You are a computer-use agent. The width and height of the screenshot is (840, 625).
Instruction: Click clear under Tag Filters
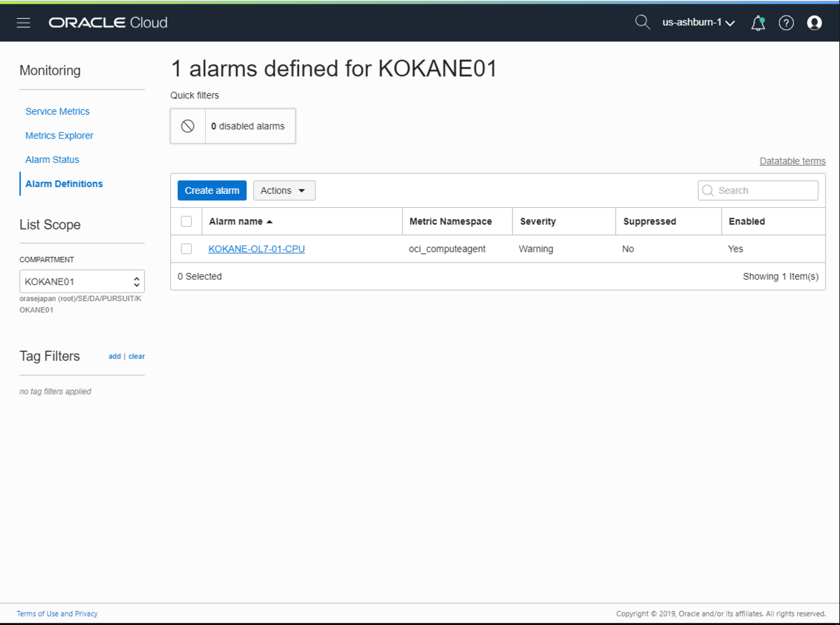pos(136,356)
